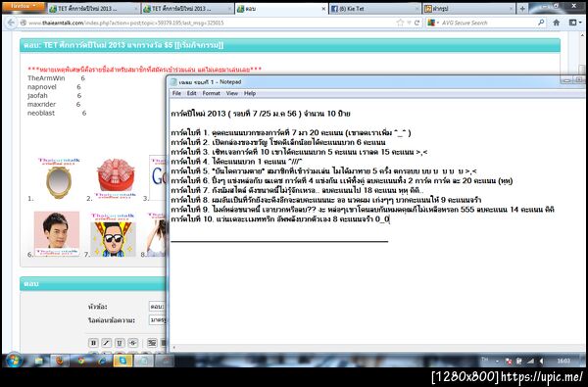Open the message icon dropdown in reply form
Image resolution: width=588 pixels, height=387 pixels.
(158, 320)
